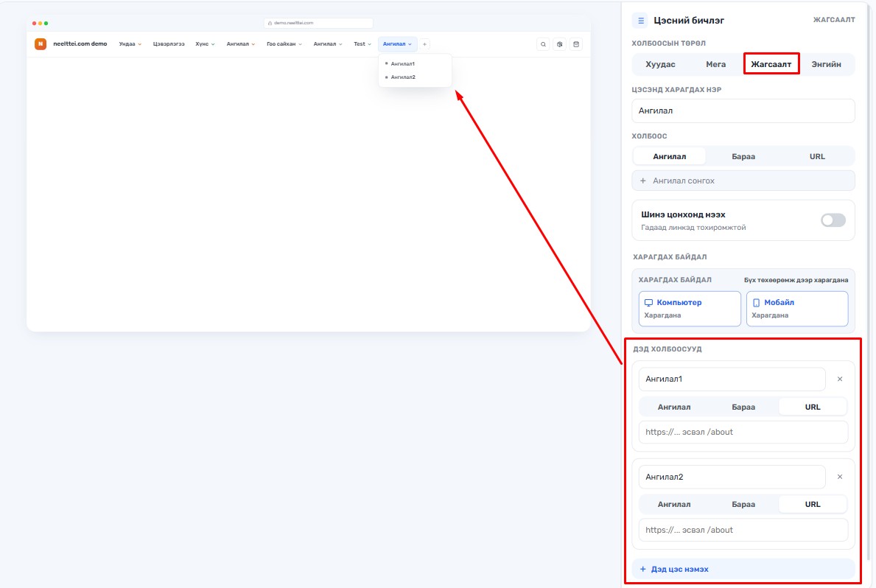The height and width of the screenshot is (588, 876).
Task: Expand the Хүнс dropdown in preview nav
Action: tap(205, 44)
